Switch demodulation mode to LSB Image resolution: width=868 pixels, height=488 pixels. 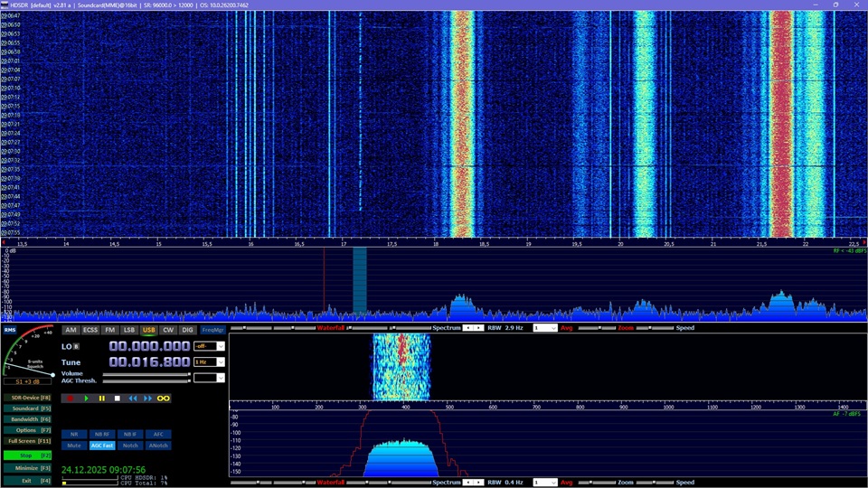pyautogui.click(x=129, y=330)
